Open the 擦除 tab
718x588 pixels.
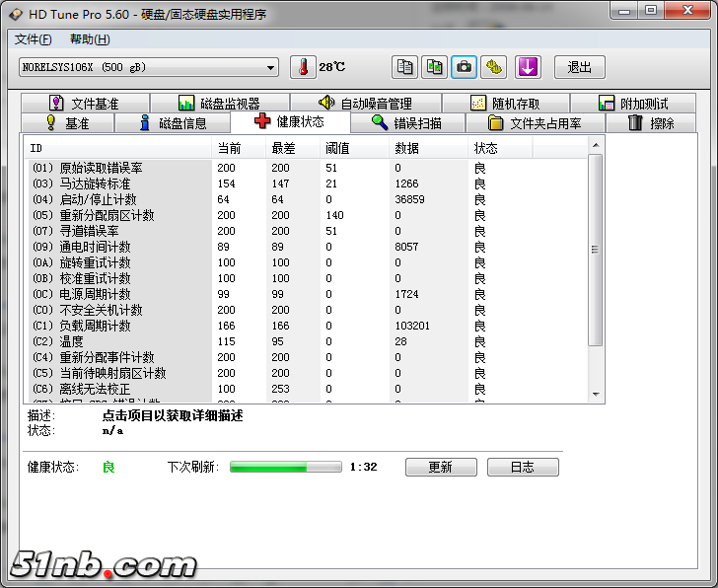(651, 123)
